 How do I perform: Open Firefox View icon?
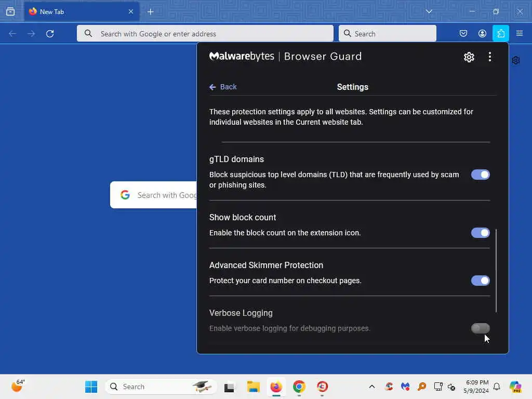(x=10, y=11)
